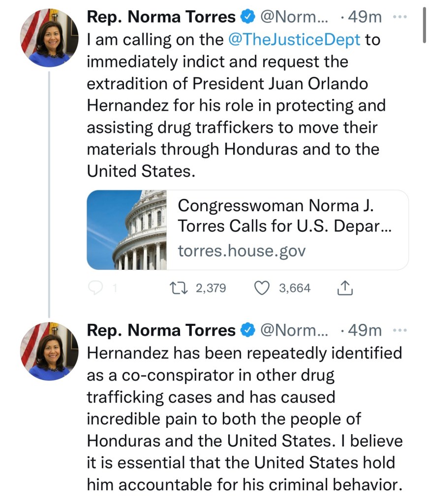
Task: Open the second tweet about co-conspirator
Action: (x=244, y=418)
